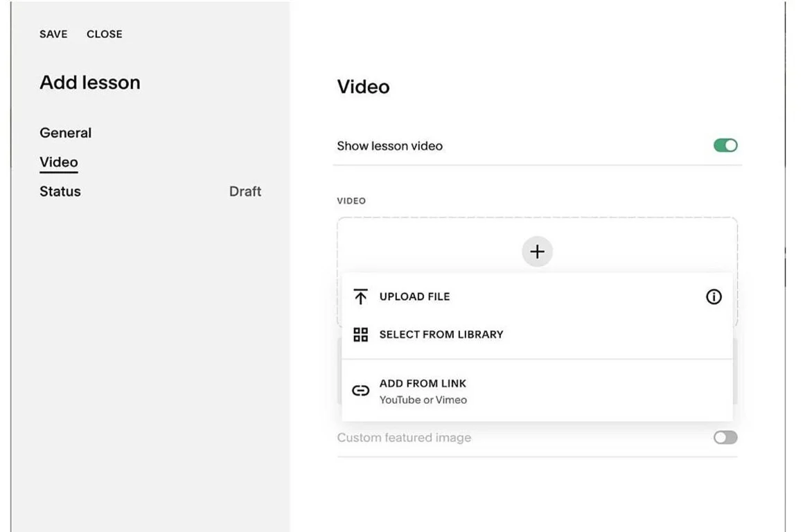The width and height of the screenshot is (803, 532).
Task: Open the Video section in the sidebar
Action: tap(58, 161)
